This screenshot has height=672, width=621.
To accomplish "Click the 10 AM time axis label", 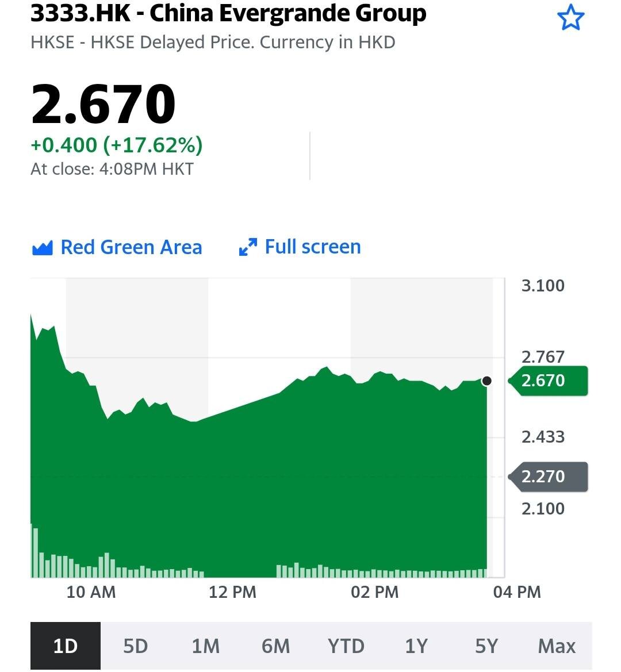I will (x=91, y=592).
